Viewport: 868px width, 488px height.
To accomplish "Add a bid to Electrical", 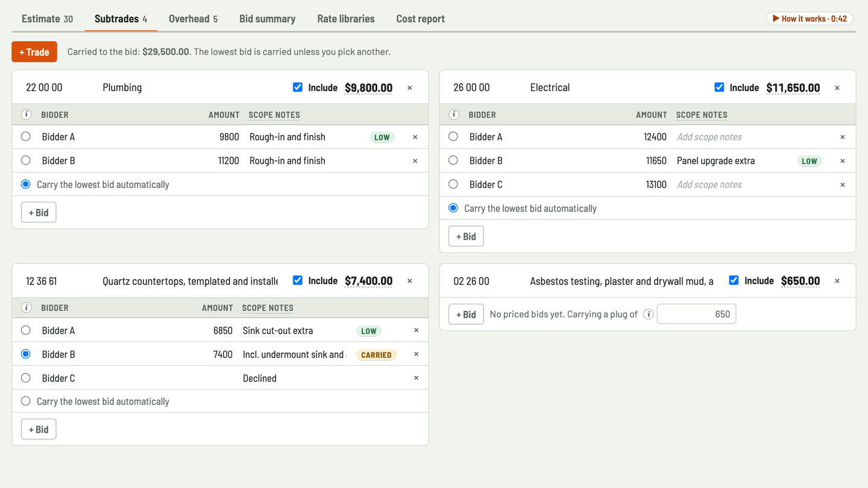I will coord(466,236).
